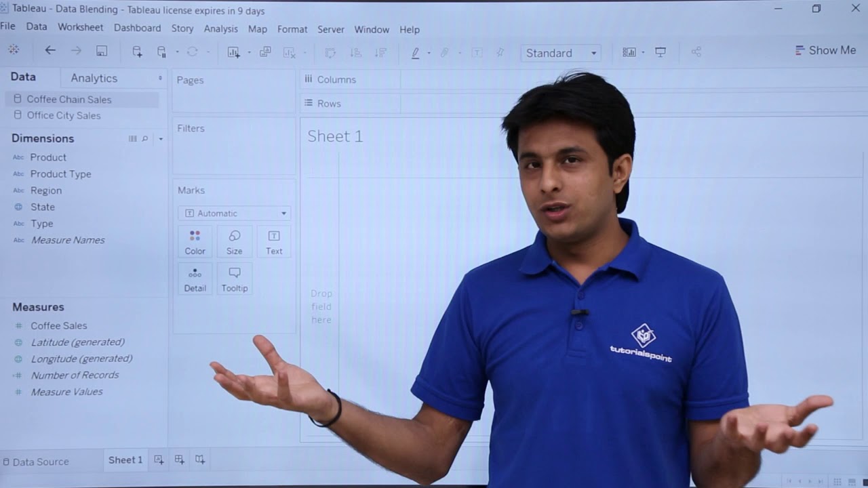This screenshot has width=868, height=488.
Task: Open the dropdown arrow beside New Worksheet icon
Action: [x=249, y=53]
